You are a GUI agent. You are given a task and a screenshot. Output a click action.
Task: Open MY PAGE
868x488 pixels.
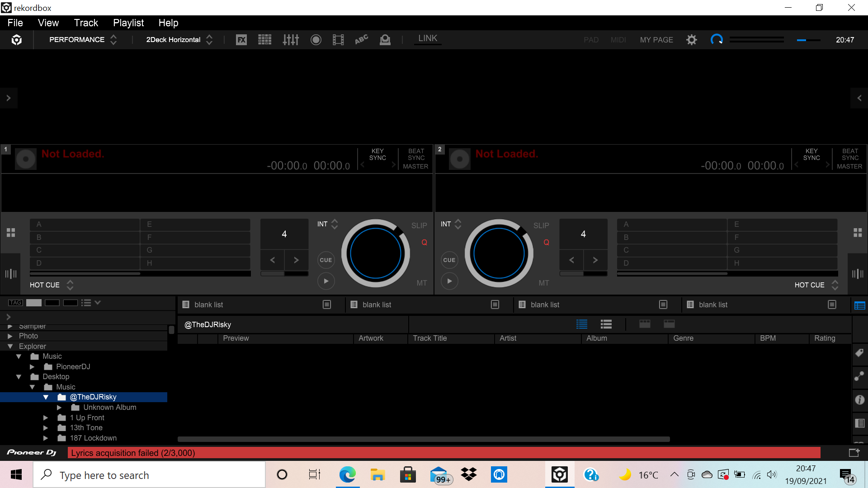[656, 40]
